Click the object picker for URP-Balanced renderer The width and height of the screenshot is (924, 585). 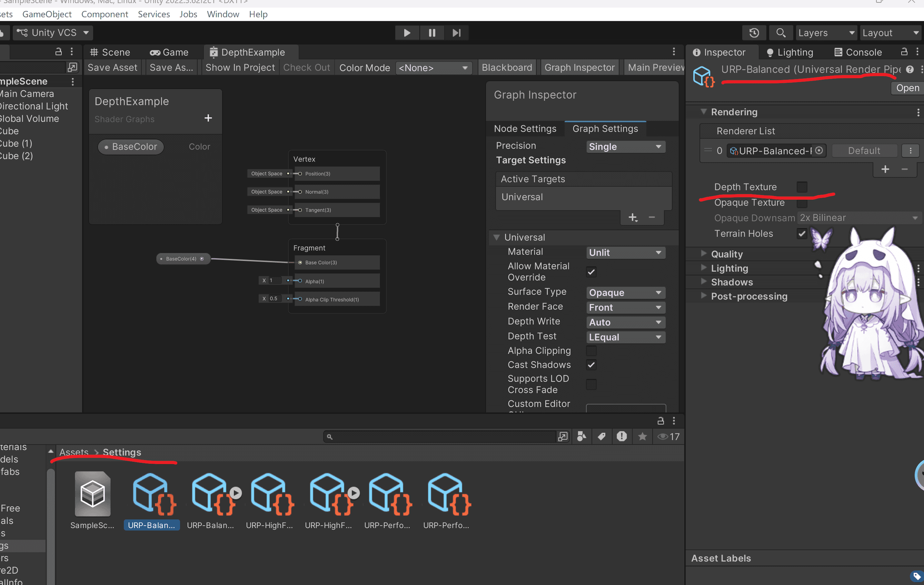tap(818, 150)
